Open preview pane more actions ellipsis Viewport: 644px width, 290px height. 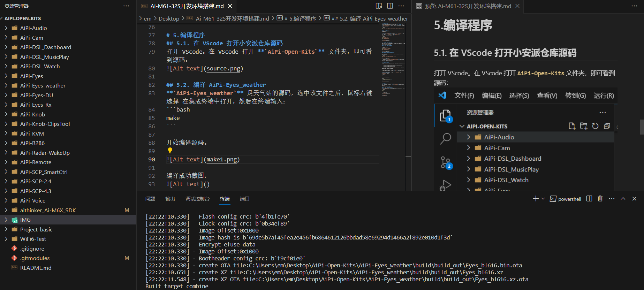(x=634, y=6)
